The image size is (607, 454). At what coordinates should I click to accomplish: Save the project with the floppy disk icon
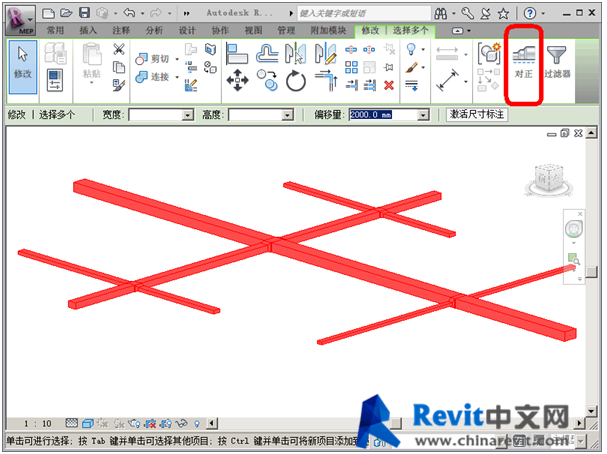coord(84,14)
